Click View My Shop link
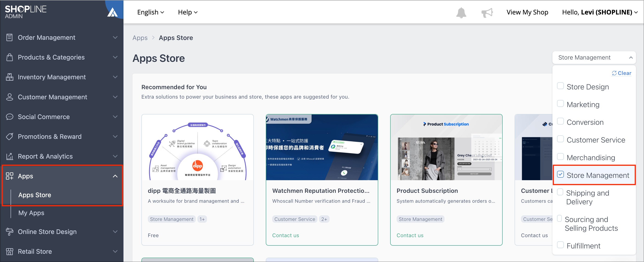The image size is (644, 262). click(x=527, y=12)
